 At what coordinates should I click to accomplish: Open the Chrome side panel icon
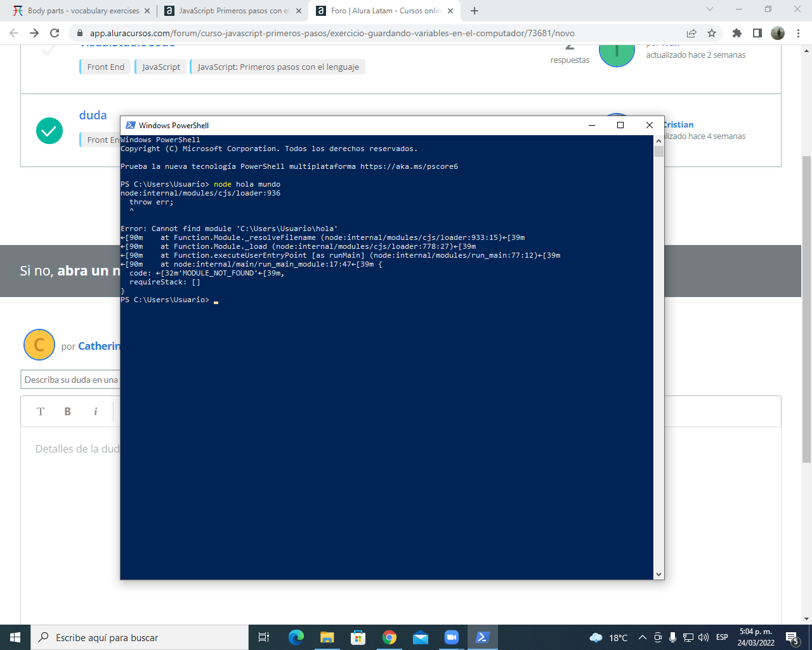point(757,33)
